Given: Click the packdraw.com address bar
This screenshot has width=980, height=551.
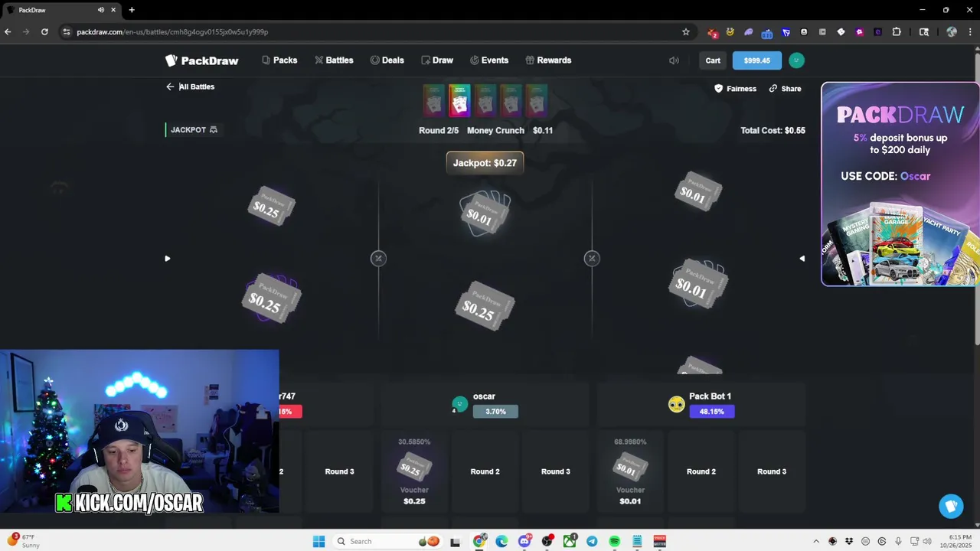Looking at the screenshot, I should pos(375,32).
